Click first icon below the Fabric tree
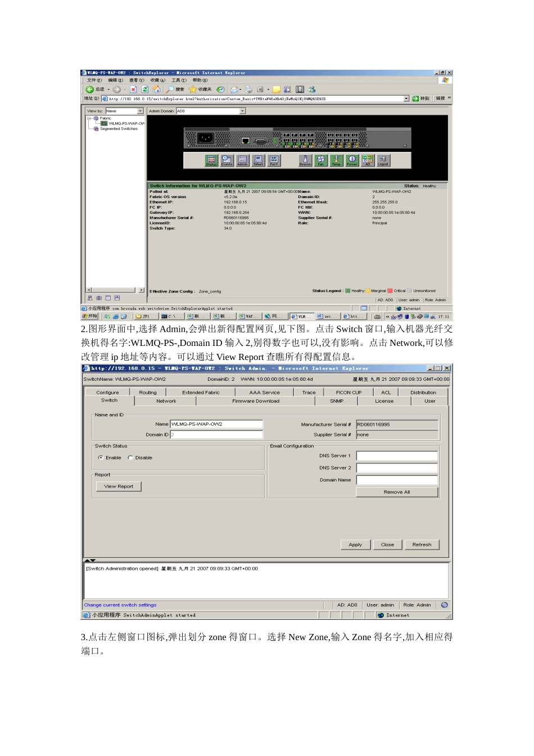This screenshot has width=534, height=756. pos(90,298)
